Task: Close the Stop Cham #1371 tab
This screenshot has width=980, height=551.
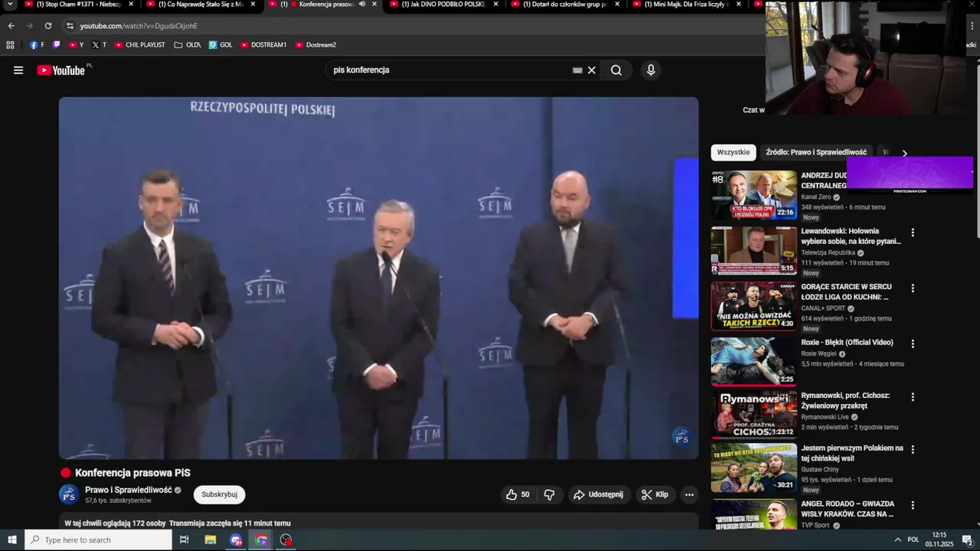Action: (x=131, y=4)
